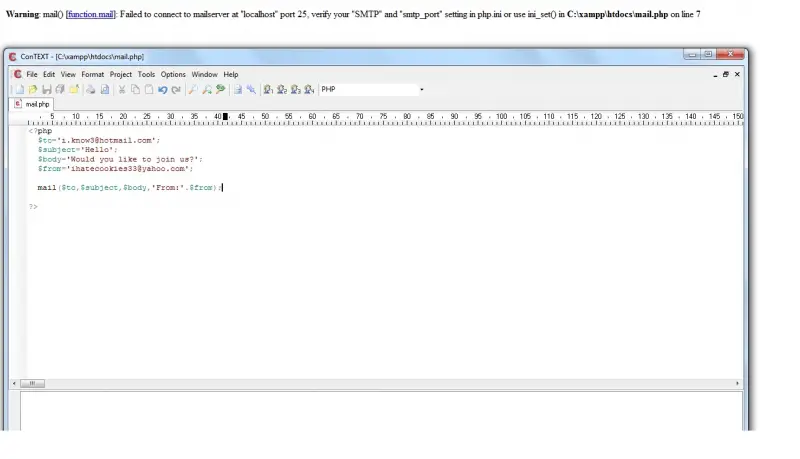This screenshot has width=800, height=459.
Task: Click the closing ?> tag
Action: [x=33, y=207]
